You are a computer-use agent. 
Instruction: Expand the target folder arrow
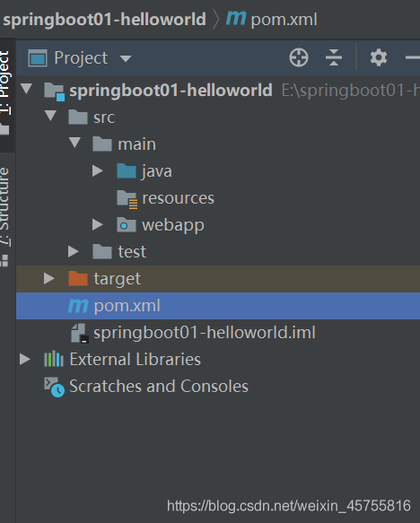49,278
